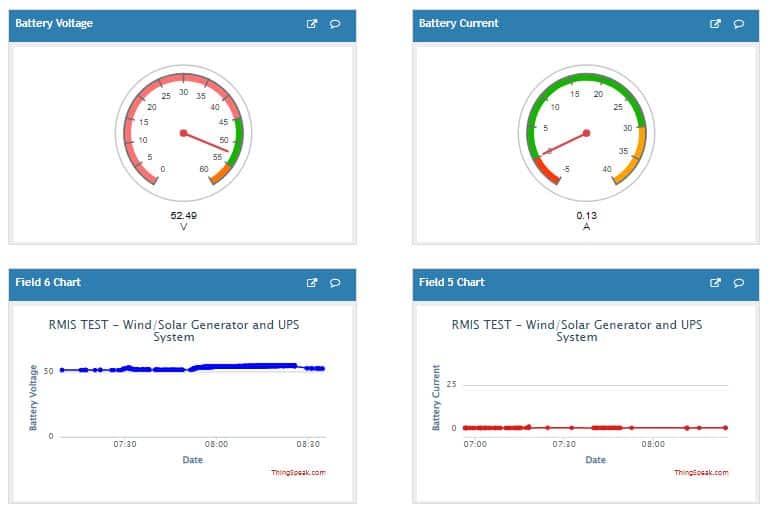Image resolution: width=770 pixels, height=515 pixels.
Task: Click ThingSpeak.com link in Field 6 Chart
Action: point(298,473)
